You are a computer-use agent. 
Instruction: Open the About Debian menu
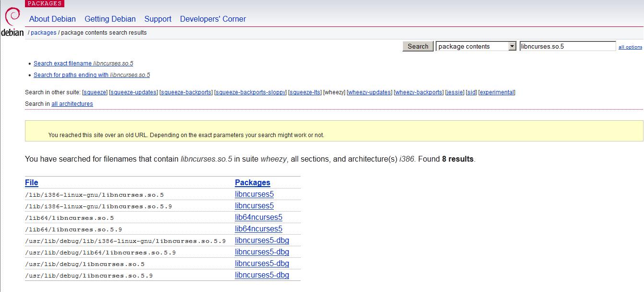tap(52, 19)
